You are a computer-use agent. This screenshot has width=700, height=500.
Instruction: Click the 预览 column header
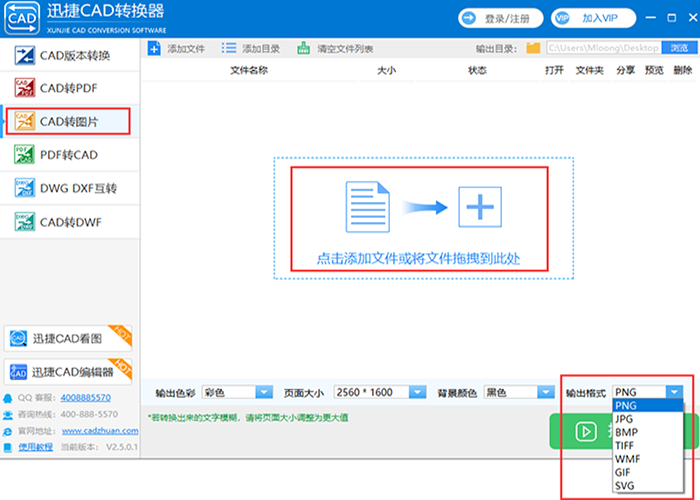point(654,70)
